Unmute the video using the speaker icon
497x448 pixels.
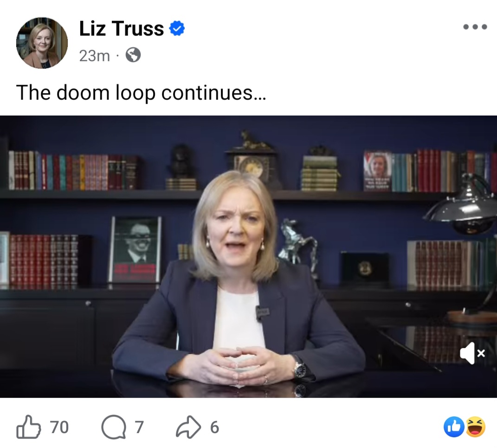click(472, 353)
